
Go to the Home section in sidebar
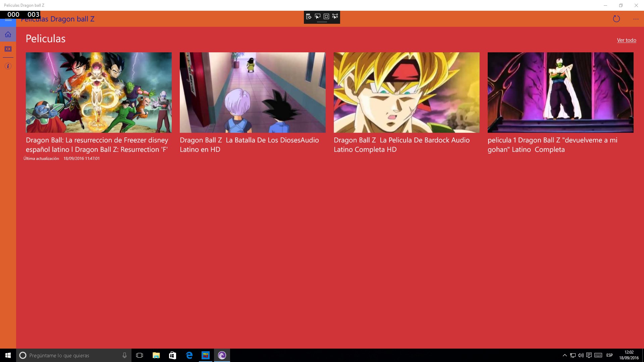pos(8,35)
